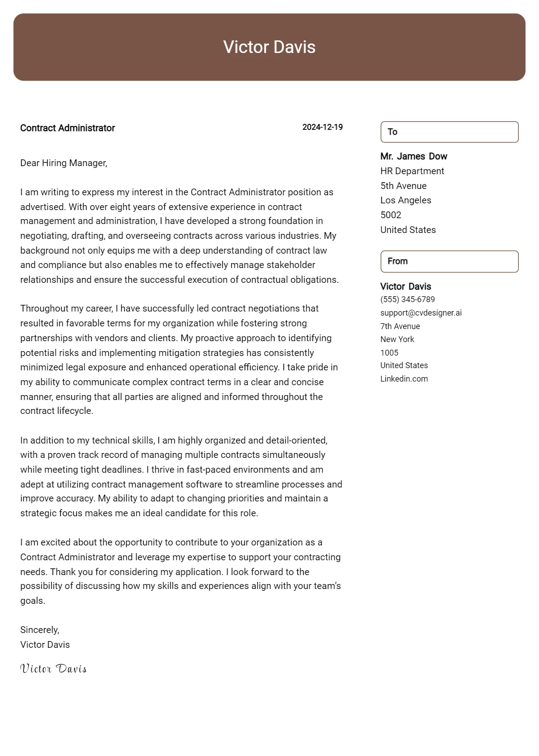
Task: Click the date 2024-12-19
Action: (x=323, y=127)
